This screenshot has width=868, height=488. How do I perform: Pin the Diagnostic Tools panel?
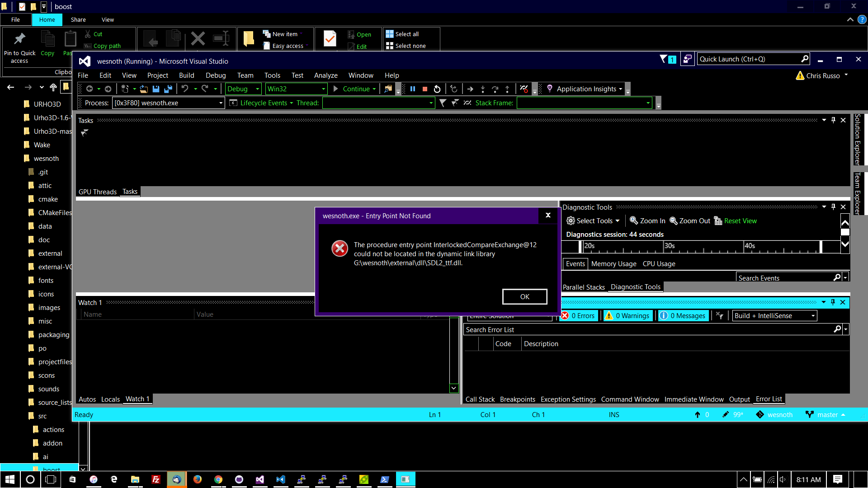833,207
